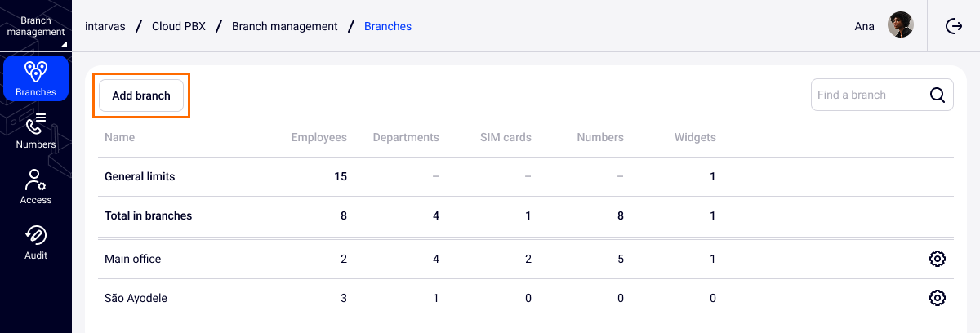Click the user name Ana
Screen dimensions: 980x333
(864, 26)
